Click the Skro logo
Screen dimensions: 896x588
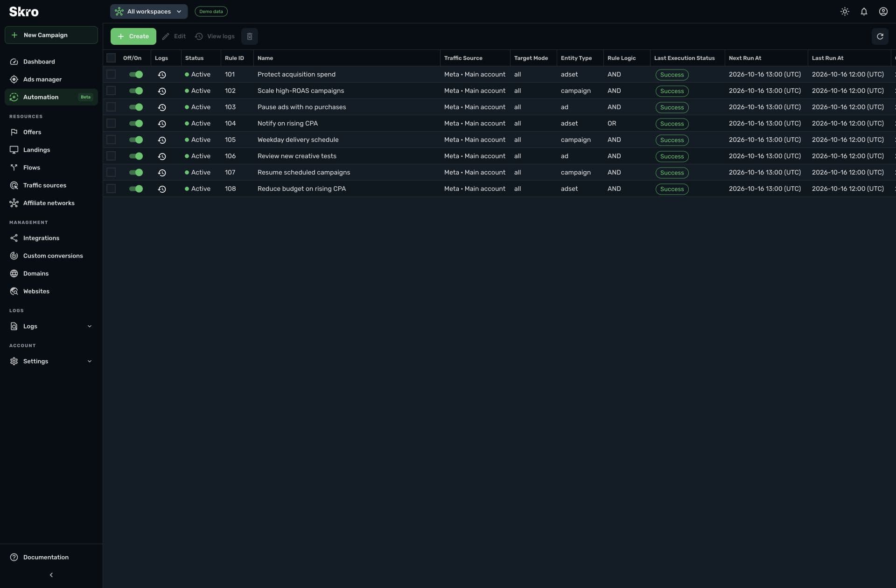pos(24,12)
